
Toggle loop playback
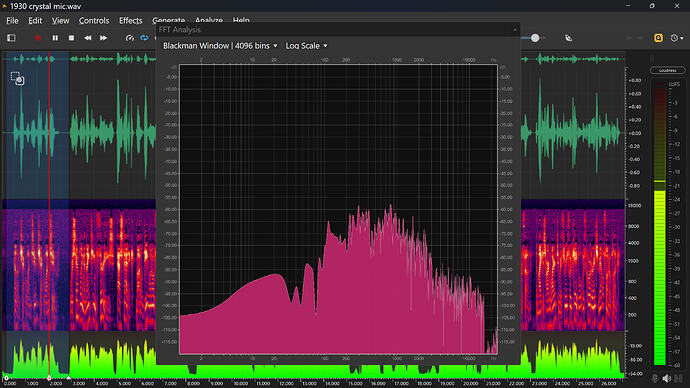click(144, 38)
